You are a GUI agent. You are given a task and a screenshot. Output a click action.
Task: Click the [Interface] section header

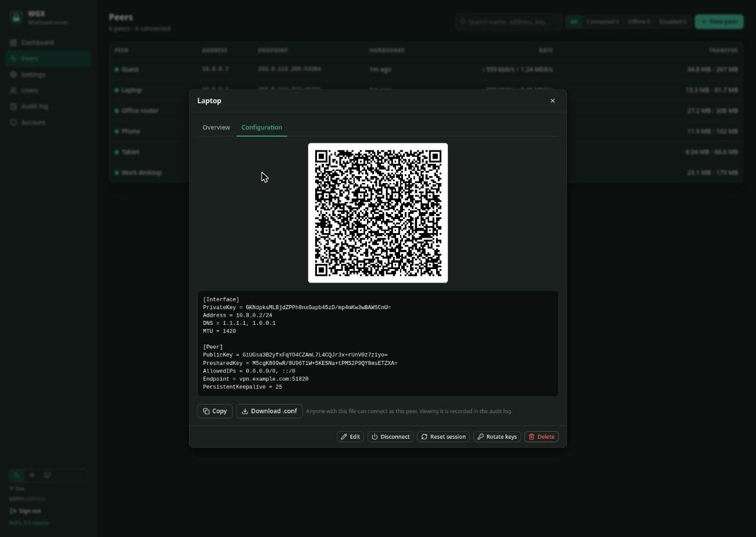pyautogui.click(x=221, y=299)
